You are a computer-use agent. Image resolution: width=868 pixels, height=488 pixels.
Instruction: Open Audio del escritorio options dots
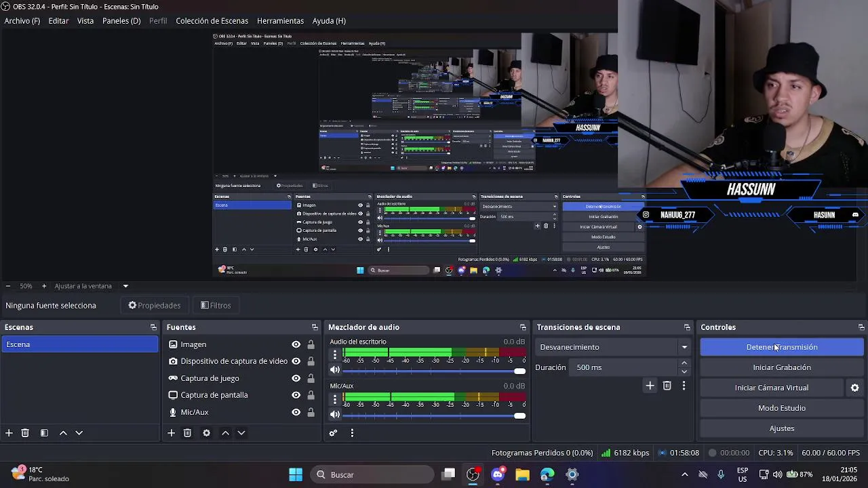point(334,355)
